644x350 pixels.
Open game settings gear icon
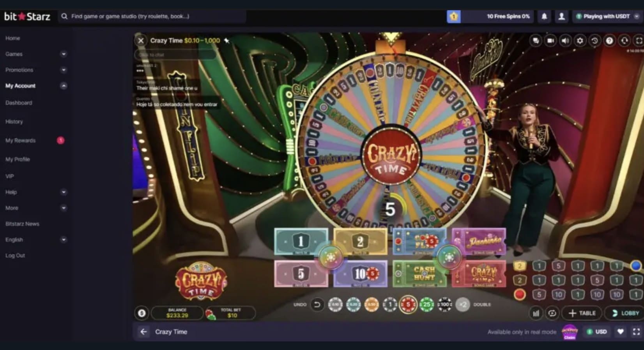(580, 41)
